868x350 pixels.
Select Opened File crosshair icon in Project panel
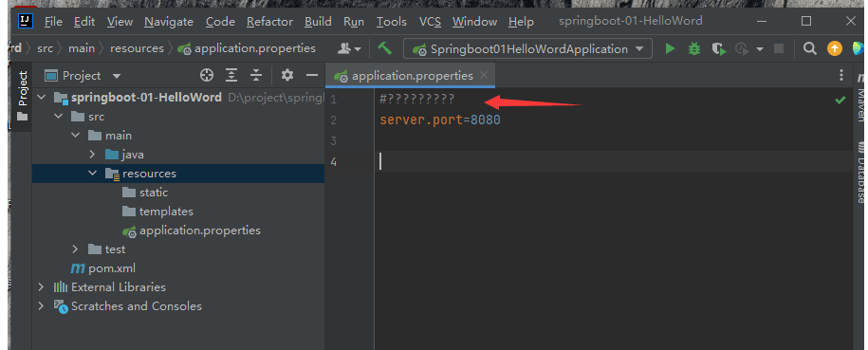207,75
